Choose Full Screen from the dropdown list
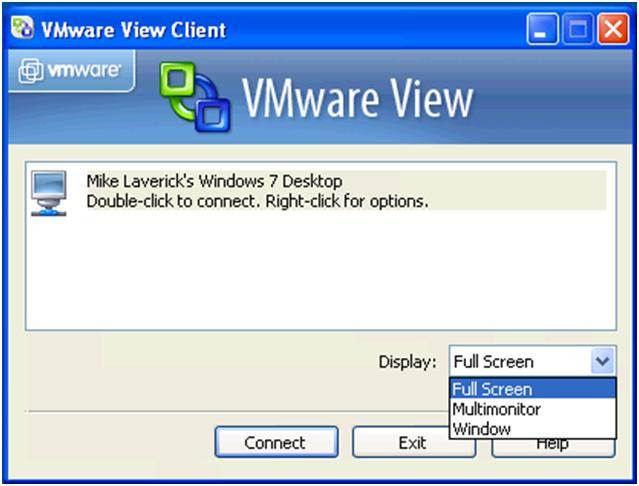This screenshot has width=639, height=486. 533,389
